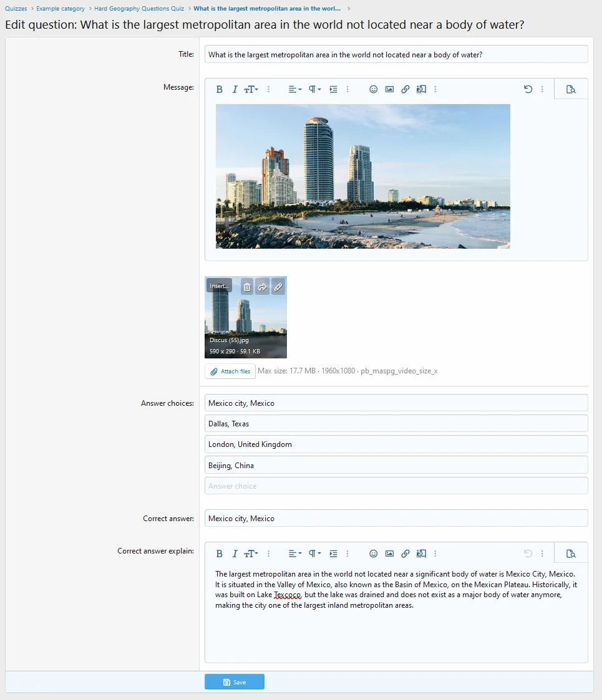Delete the Discus (55).jpg attachment
Viewport: 602px width, 700px height.
[x=247, y=287]
